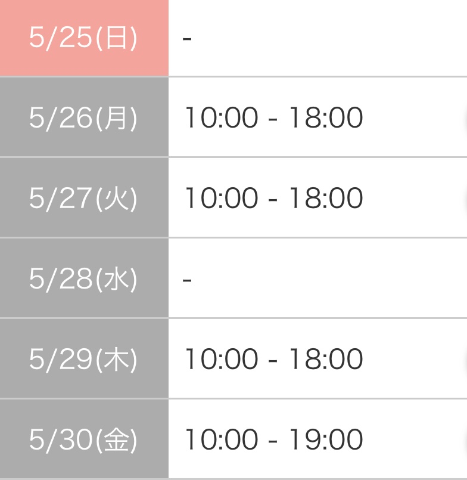Viewport: 467px width, 480px height.
Task: Select the 5/29(木) Thursday date cell
Action: click(x=84, y=359)
